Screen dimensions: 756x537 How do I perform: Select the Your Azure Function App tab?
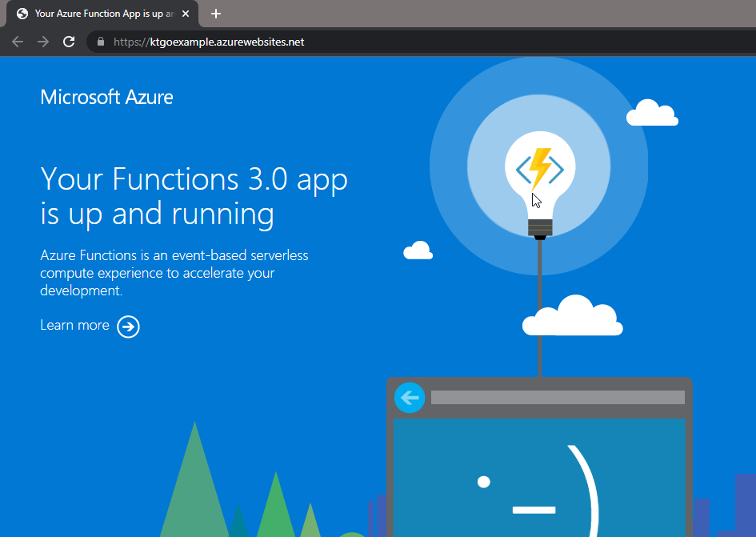pos(102,14)
